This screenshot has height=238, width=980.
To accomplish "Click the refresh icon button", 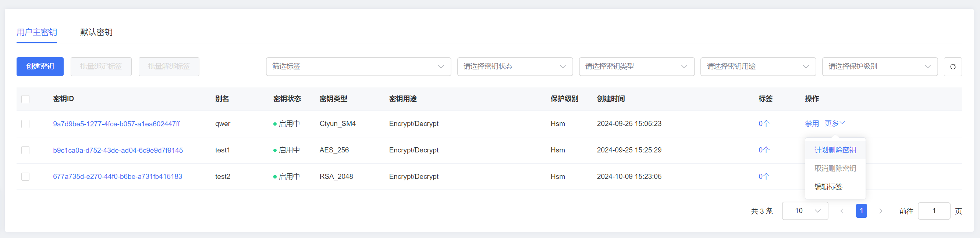I will pos(953,66).
